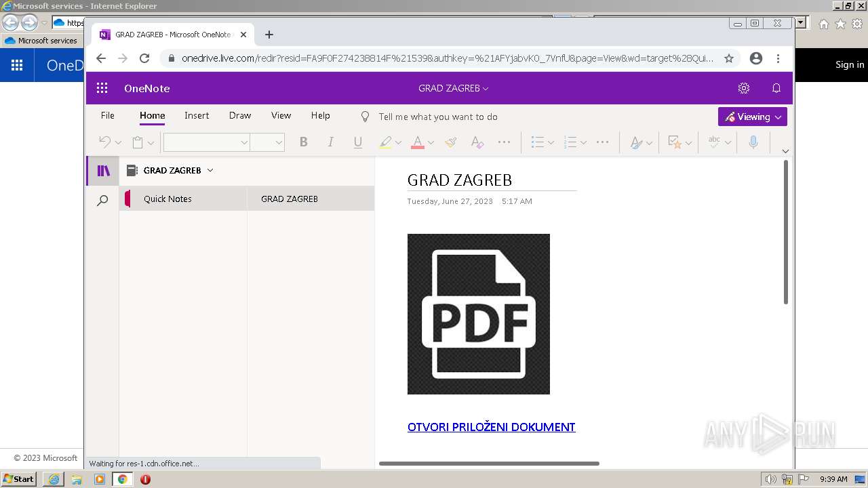Bookmark this page with star icon
The height and width of the screenshot is (488, 868).
tap(729, 58)
